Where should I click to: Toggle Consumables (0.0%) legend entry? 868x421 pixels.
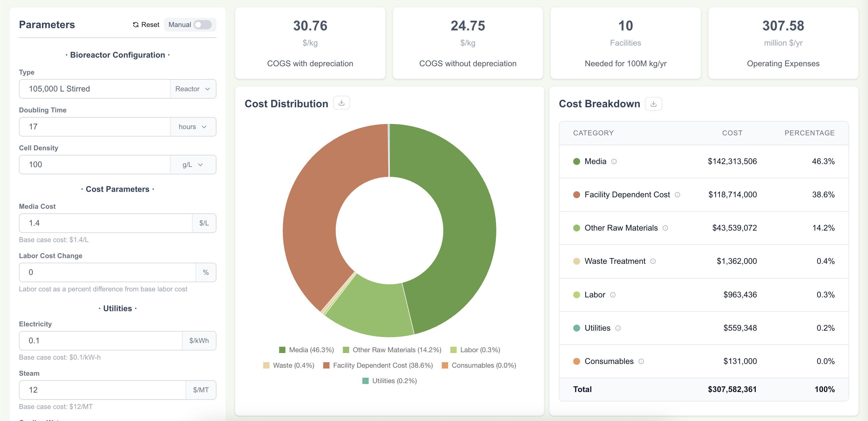(479, 365)
